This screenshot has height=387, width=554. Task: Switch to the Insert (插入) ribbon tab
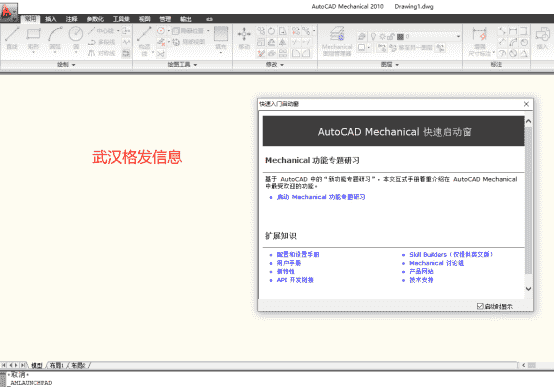(x=51, y=19)
